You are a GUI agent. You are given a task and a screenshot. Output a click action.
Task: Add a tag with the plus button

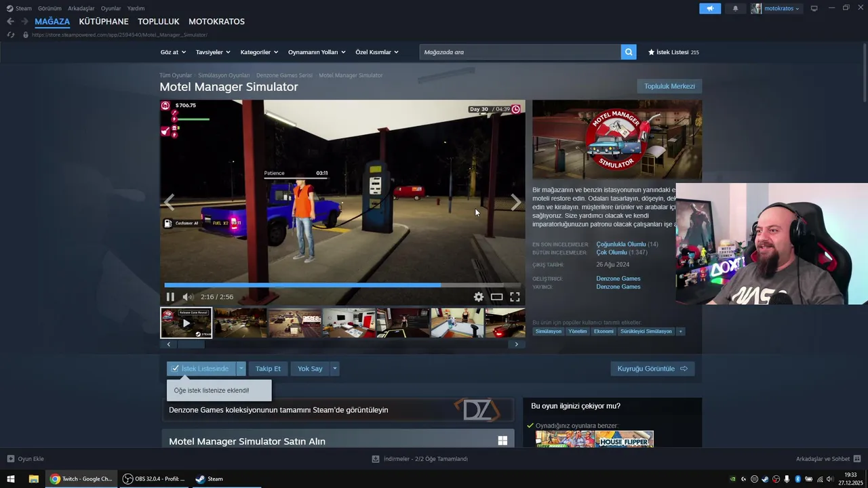point(680,331)
